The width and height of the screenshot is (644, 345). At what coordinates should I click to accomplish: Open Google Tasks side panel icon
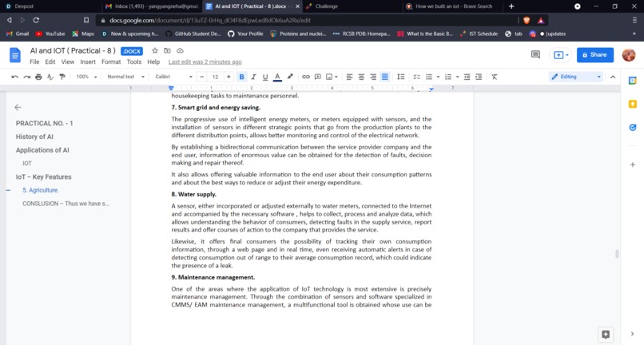[633, 128]
